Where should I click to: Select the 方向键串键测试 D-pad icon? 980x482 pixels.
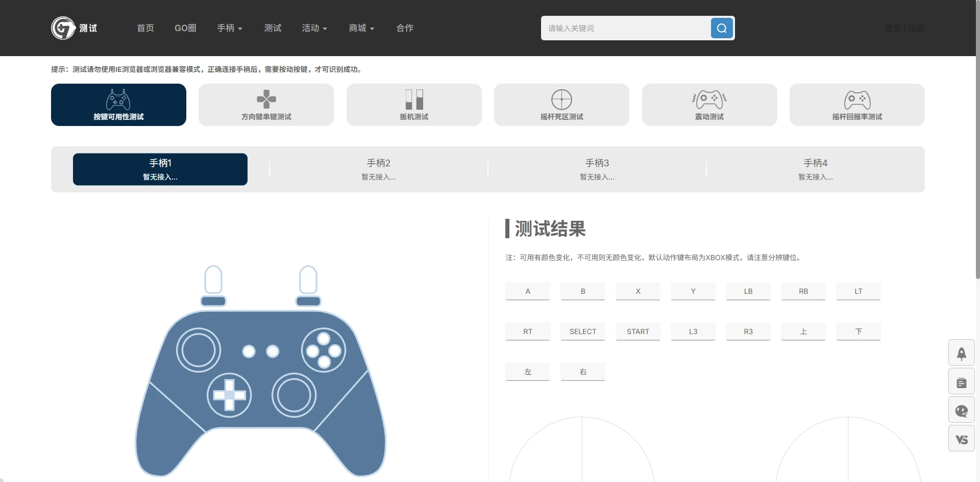coord(266,99)
